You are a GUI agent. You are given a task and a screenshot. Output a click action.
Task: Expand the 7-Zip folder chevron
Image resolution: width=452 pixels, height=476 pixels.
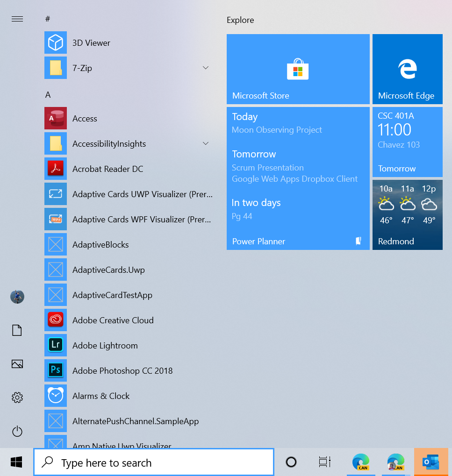coord(206,68)
